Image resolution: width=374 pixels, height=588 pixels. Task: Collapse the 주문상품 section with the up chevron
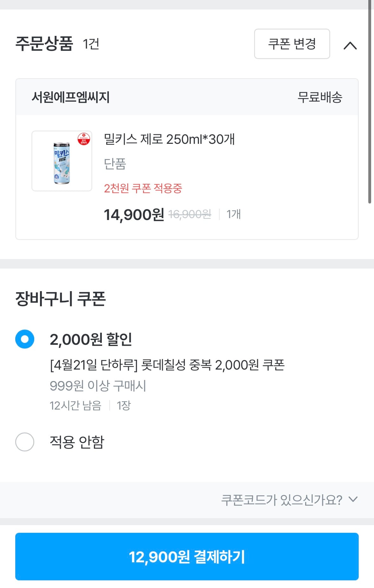pyautogui.click(x=350, y=46)
